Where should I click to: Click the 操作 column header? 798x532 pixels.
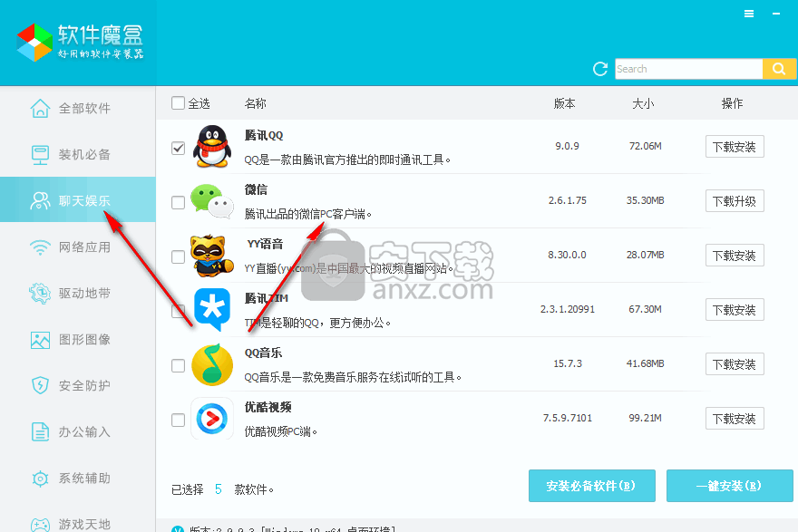click(x=733, y=103)
